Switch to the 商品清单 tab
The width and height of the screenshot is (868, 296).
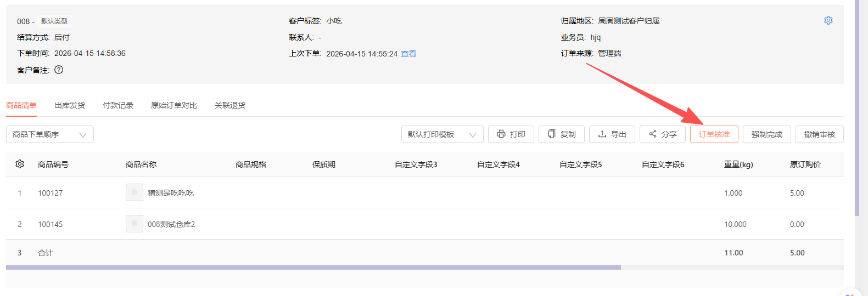[x=21, y=105]
